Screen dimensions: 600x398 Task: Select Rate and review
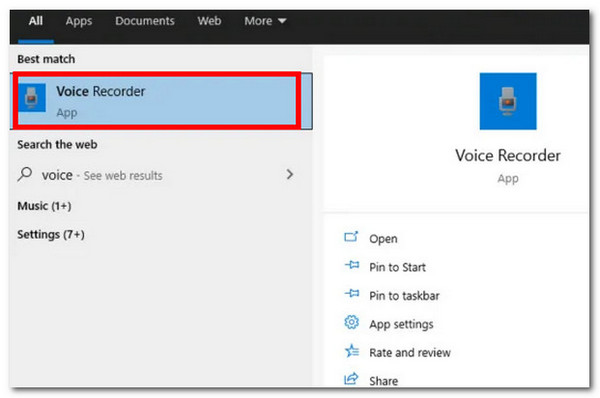pyautogui.click(x=410, y=352)
